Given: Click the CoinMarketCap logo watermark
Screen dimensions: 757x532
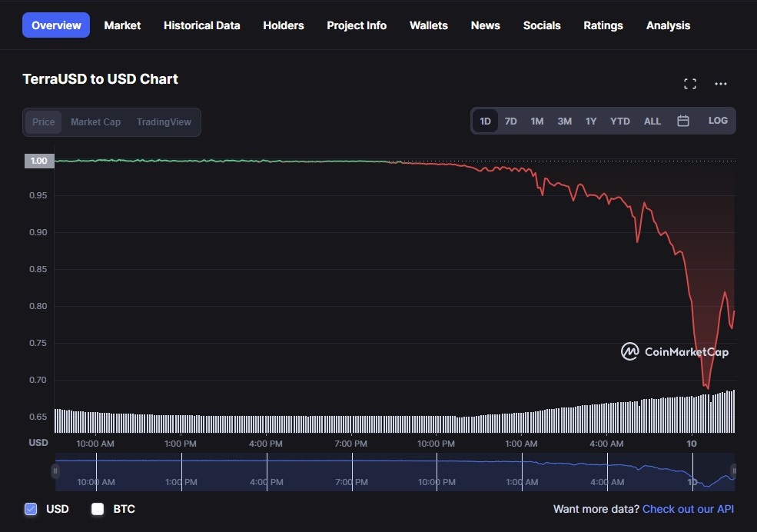Looking at the screenshot, I should [x=675, y=351].
